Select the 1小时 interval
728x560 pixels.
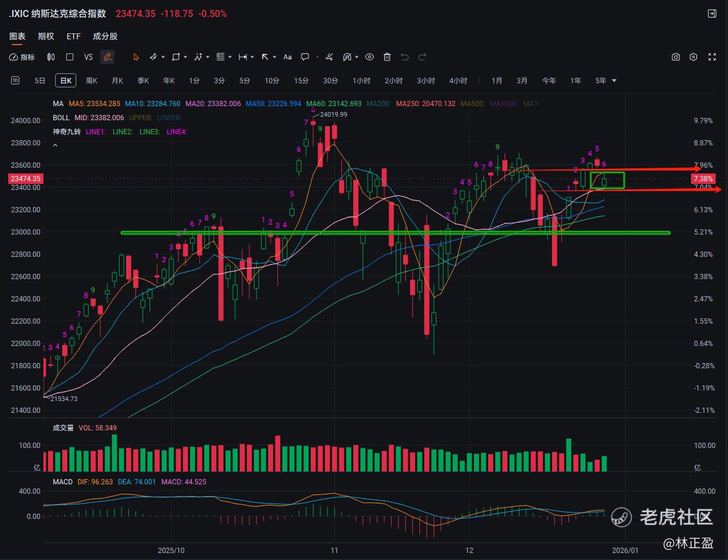coord(361,81)
